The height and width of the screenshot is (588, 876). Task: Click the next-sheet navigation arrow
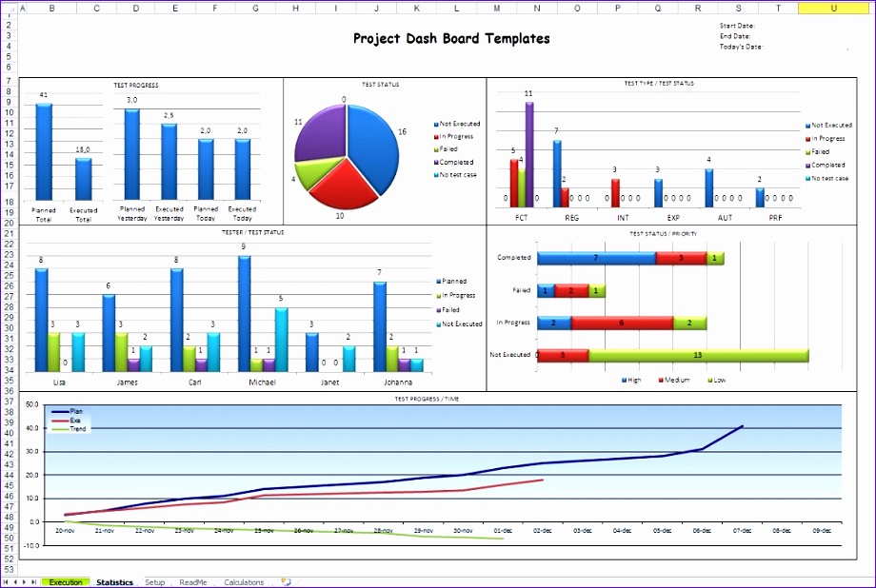click(x=25, y=581)
